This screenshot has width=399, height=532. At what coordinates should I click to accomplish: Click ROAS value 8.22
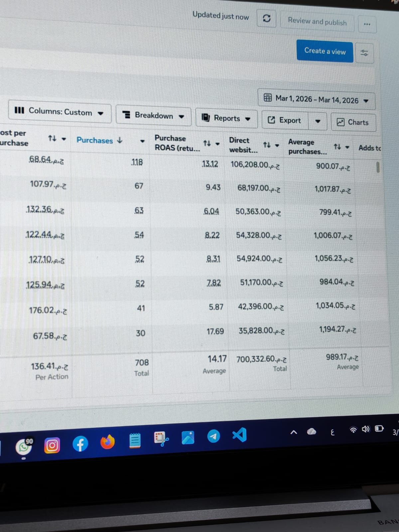pos(212,235)
